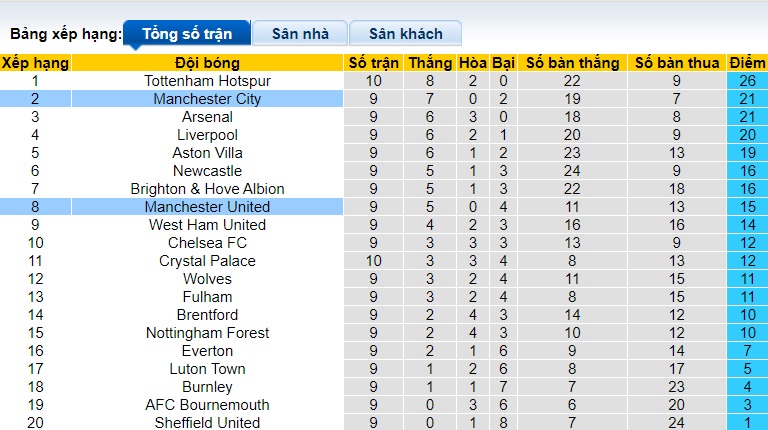
Task: Click the Điểm column header
Action: [x=747, y=63]
